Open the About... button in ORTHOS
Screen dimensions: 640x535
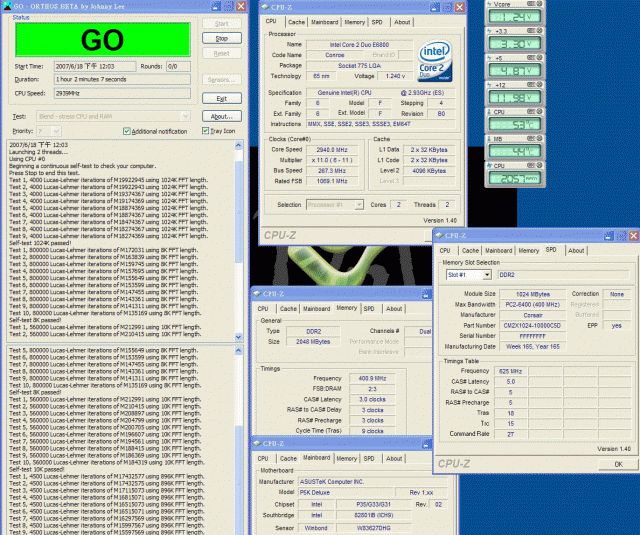(x=222, y=116)
